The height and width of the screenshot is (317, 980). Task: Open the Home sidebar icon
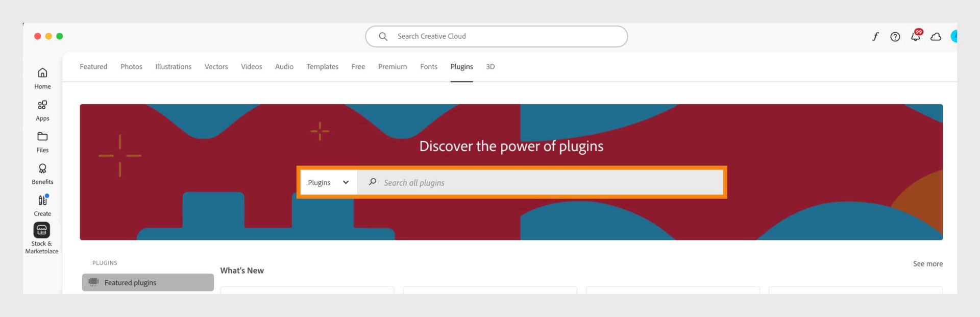(42, 72)
